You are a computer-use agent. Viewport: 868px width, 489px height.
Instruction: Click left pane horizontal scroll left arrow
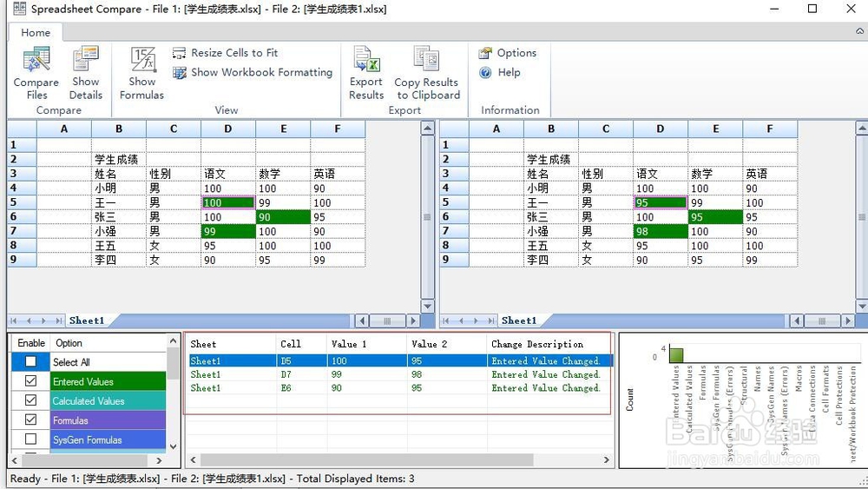click(x=361, y=320)
